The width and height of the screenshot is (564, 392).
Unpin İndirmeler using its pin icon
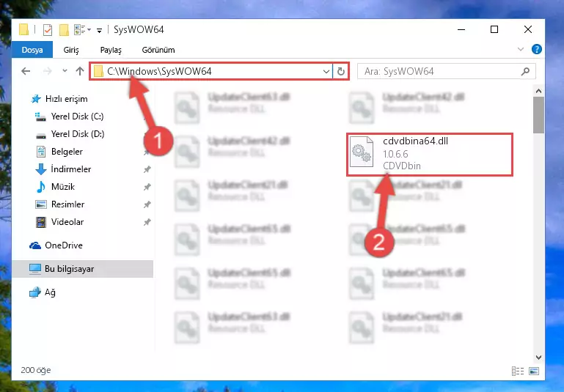[147, 169]
